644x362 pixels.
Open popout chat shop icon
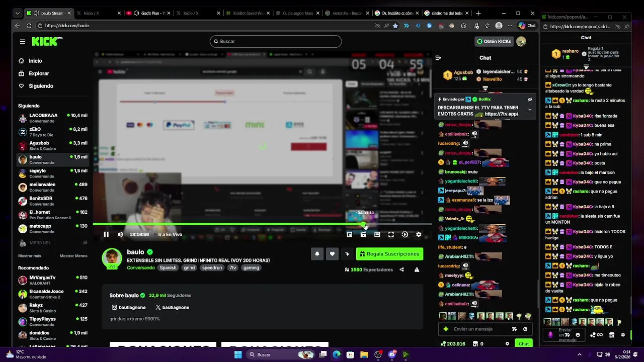click(x=612, y=335)
